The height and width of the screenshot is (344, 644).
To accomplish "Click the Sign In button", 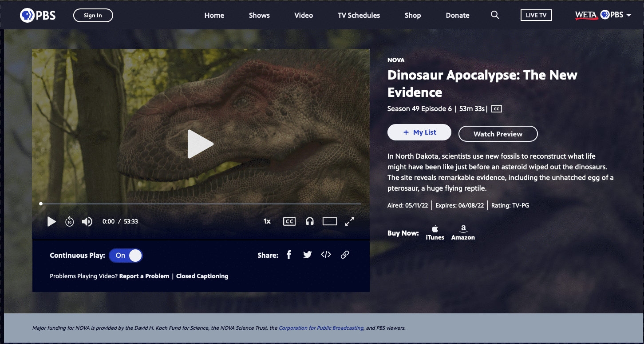I will pyautogui.click(x=93, y=16).
